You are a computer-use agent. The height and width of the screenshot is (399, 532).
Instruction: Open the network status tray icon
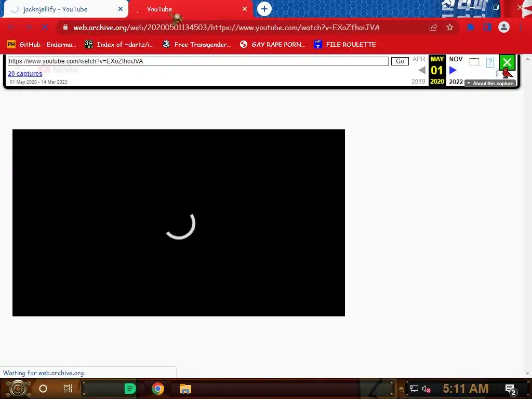414,389
